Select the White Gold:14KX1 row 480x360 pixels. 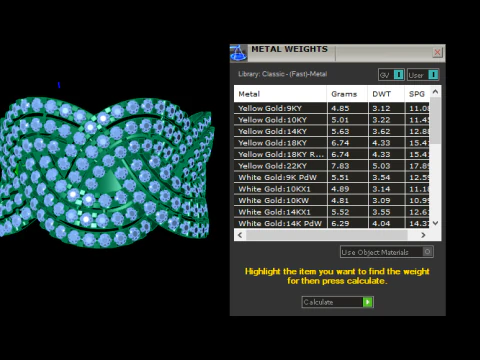tap(331, 212)
